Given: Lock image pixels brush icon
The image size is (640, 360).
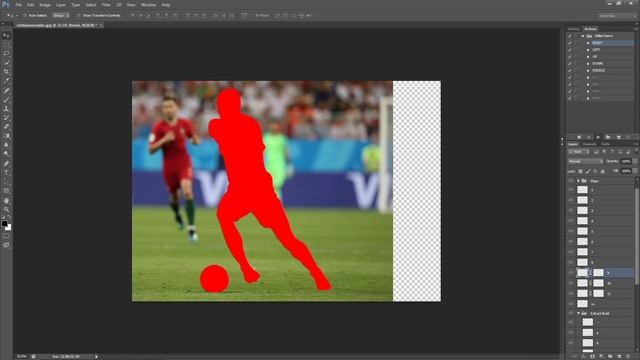Looking at the screenshot, I should point(588,171).
